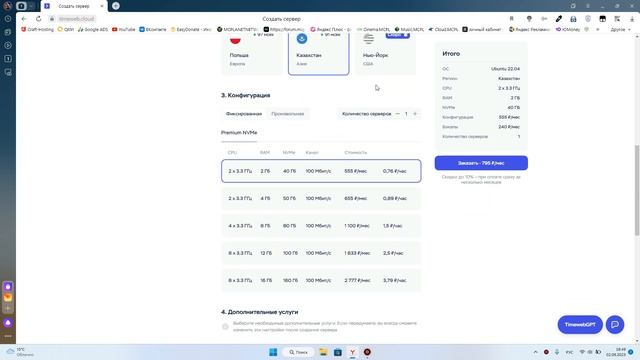Click the bookmark icon in the address bar

511,19
